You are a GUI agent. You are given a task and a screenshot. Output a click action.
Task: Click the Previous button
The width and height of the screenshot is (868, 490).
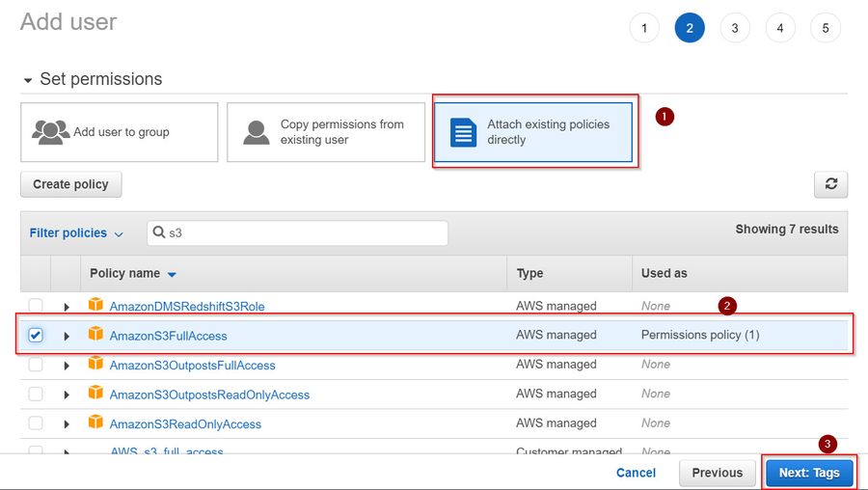[717, 473]
